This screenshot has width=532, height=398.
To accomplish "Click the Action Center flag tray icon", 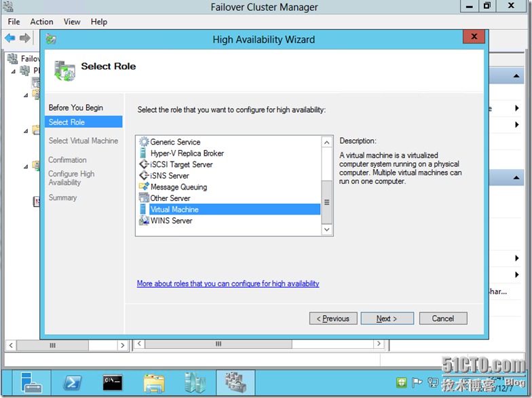I will tap(417, 383).
